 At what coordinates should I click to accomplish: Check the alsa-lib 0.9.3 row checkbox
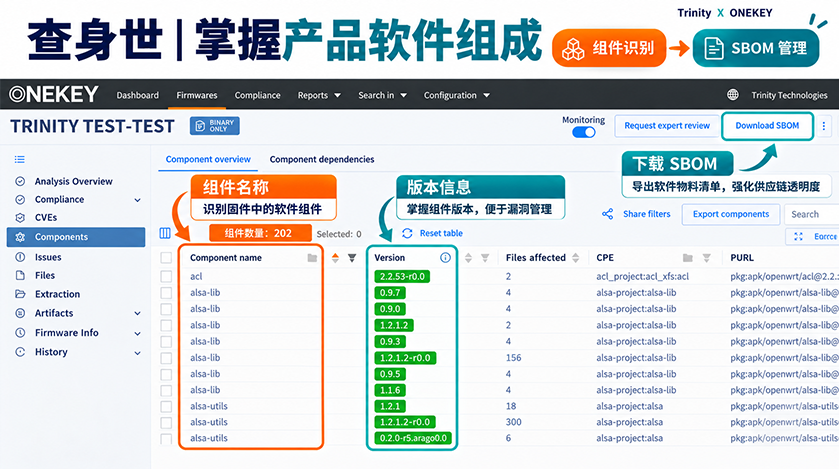point(166,341)
